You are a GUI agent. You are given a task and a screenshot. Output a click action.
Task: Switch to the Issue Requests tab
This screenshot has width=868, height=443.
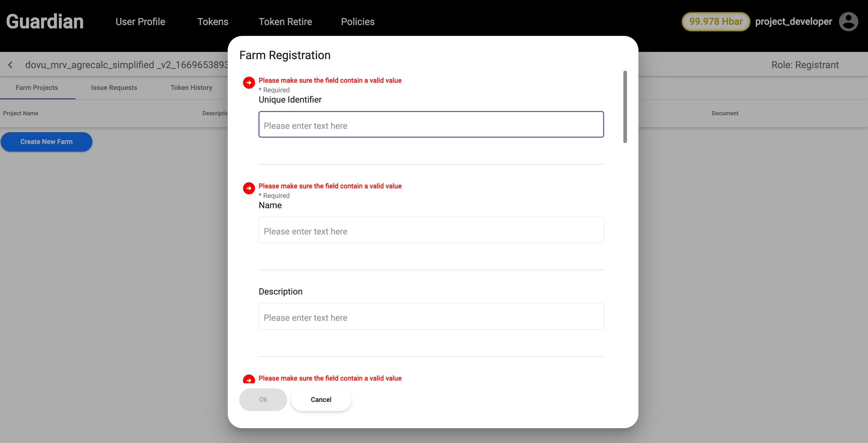pos(114,87)
